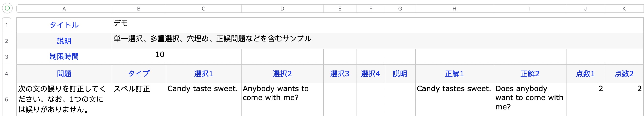Select the row 1 header
Screen dimensions: 644x116
tap(7, 25)
